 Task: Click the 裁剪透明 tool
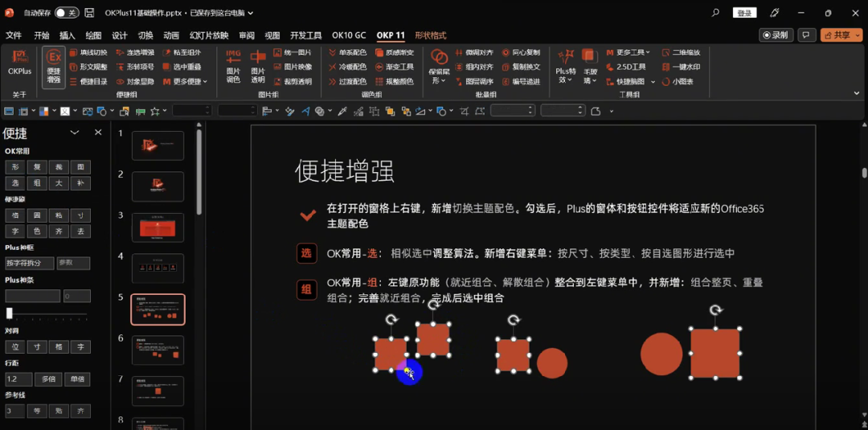pos(293,81)
